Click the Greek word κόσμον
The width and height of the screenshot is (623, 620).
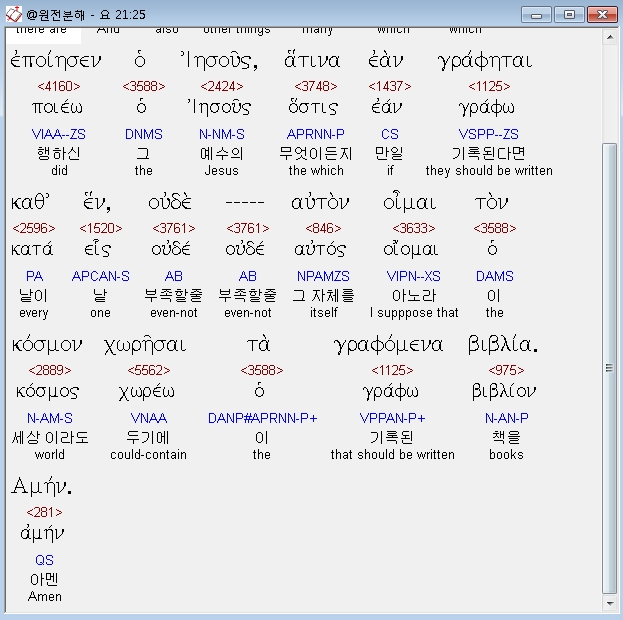[47, 345]
